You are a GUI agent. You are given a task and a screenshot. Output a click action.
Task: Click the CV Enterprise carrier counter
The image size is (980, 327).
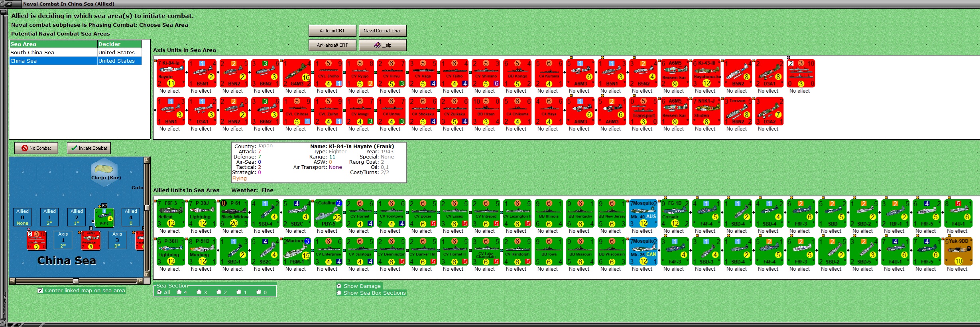[329, 252]
